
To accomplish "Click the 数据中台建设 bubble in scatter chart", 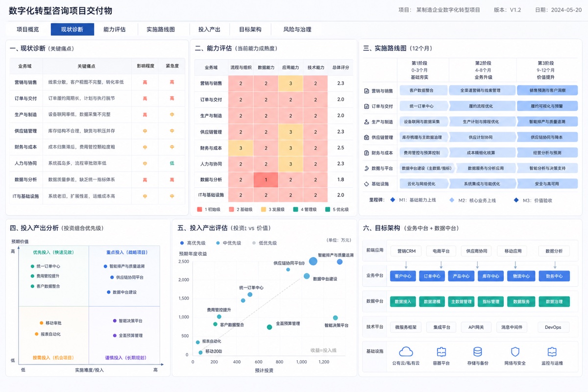I will [x=307, y=276].
